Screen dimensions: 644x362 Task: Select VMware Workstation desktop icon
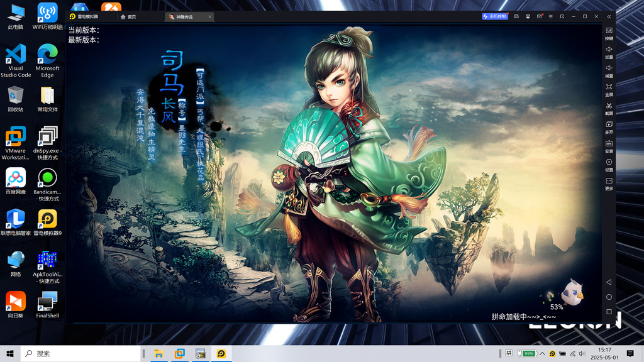coord(16,143)
